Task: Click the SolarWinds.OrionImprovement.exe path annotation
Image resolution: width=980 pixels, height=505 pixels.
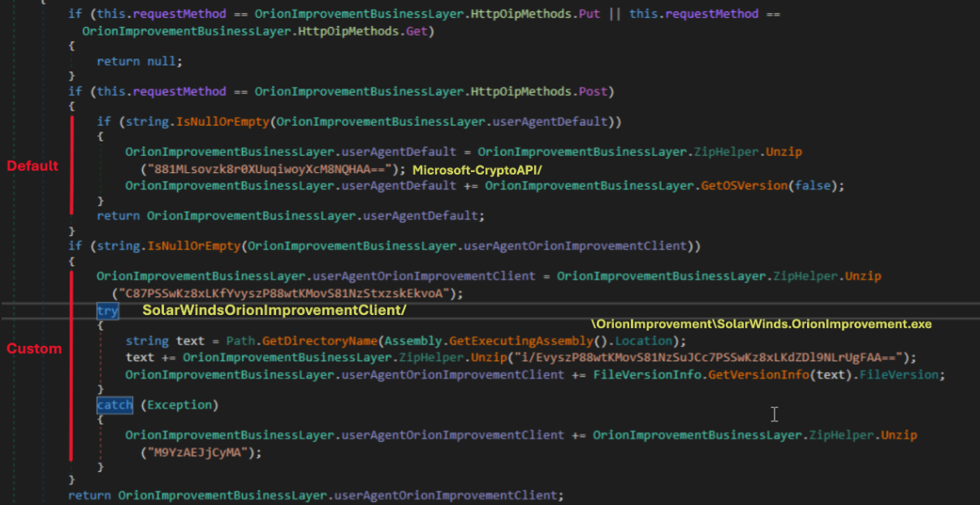Action: coord(761,324)
